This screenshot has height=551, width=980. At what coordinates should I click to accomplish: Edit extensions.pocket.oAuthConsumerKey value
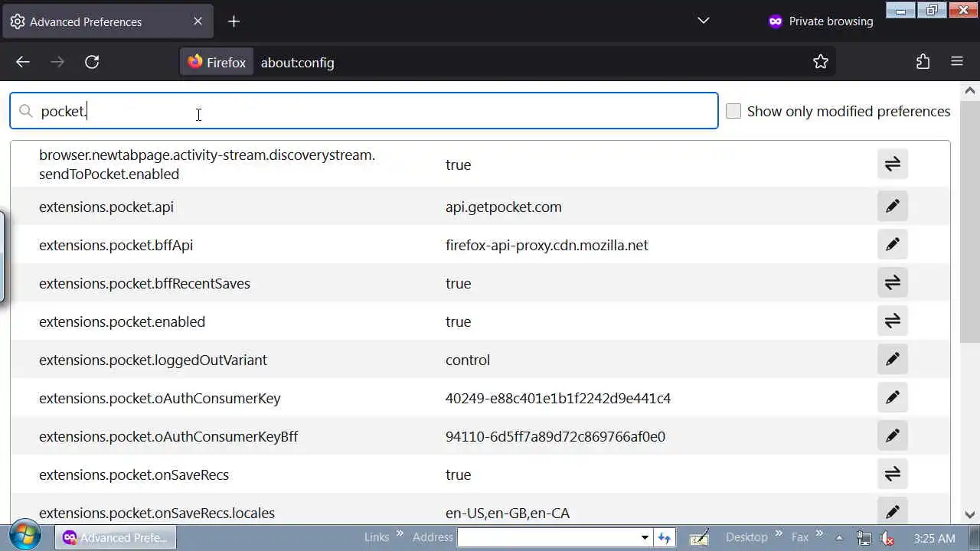[x=893, y=397]
